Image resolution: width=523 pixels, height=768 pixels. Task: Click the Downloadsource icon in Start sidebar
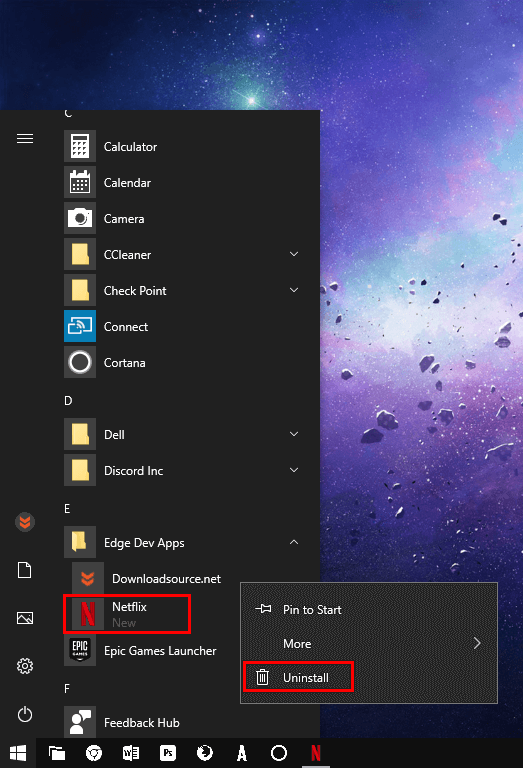click(x=25, y=522)
